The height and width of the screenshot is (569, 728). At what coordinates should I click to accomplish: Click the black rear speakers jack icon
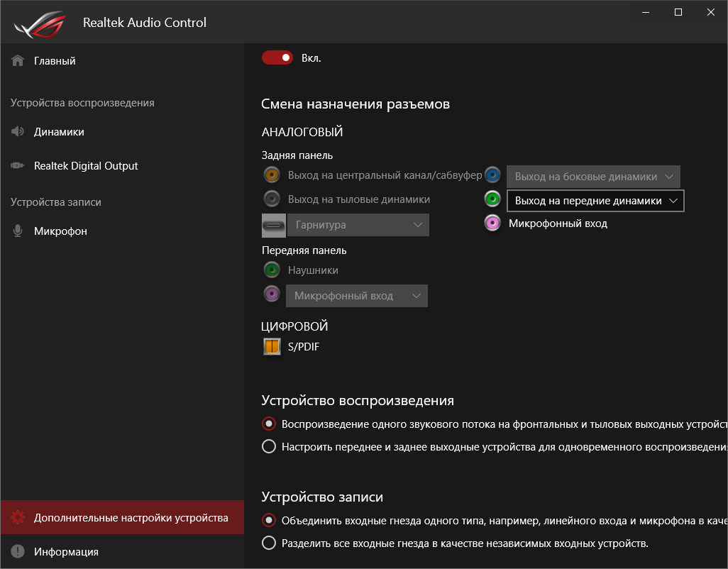coord(271,199)
